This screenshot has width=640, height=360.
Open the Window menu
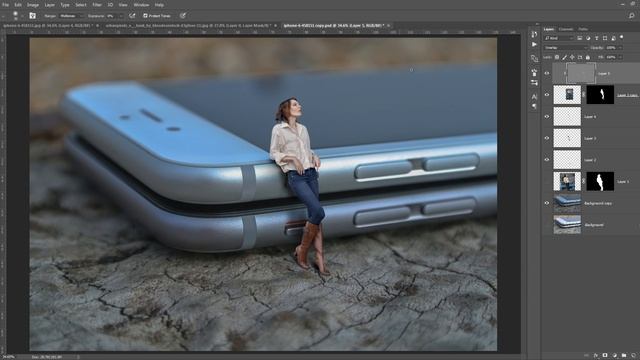pyautogui.click(x=141, y=5)
